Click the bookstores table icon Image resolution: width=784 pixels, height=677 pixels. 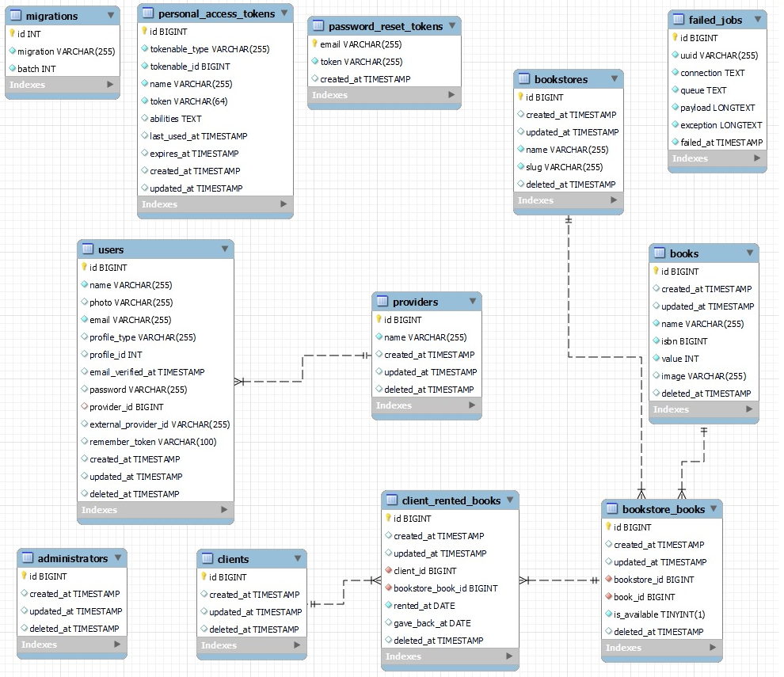point(524,78)
